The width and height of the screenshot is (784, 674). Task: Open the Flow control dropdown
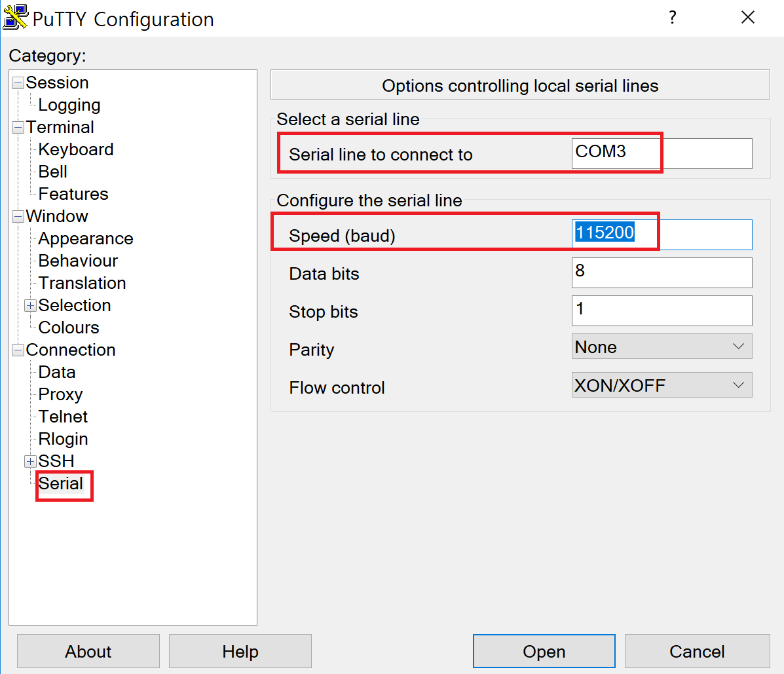click(662, 385)
